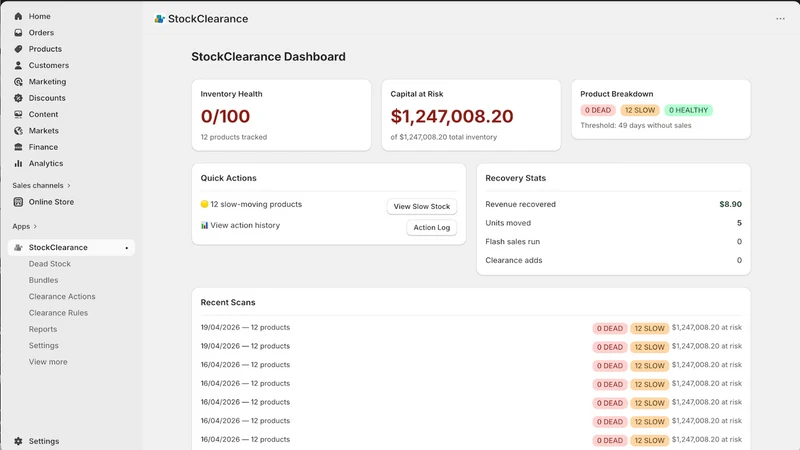Click the Customers person icon

pos(18,65)
